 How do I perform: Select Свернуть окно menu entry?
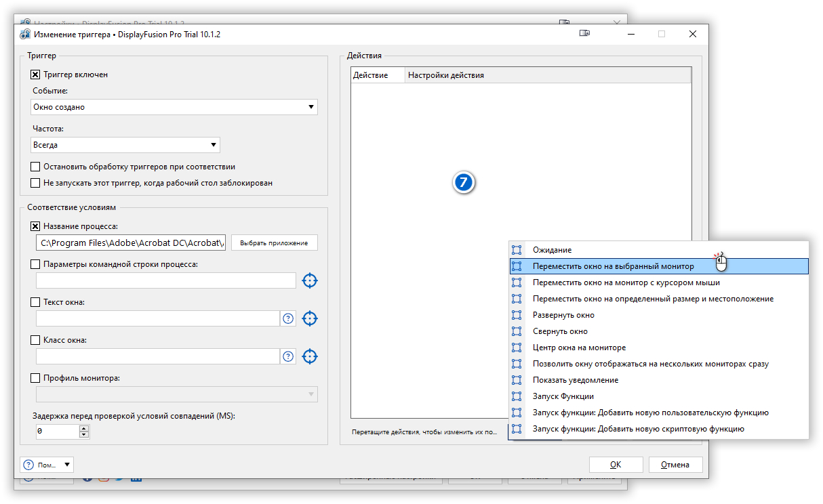point(658,331)
